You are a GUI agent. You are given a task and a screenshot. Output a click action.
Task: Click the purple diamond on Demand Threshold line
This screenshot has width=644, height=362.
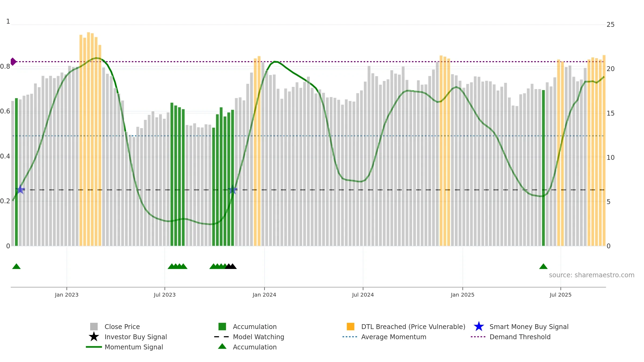click(13, 62)
